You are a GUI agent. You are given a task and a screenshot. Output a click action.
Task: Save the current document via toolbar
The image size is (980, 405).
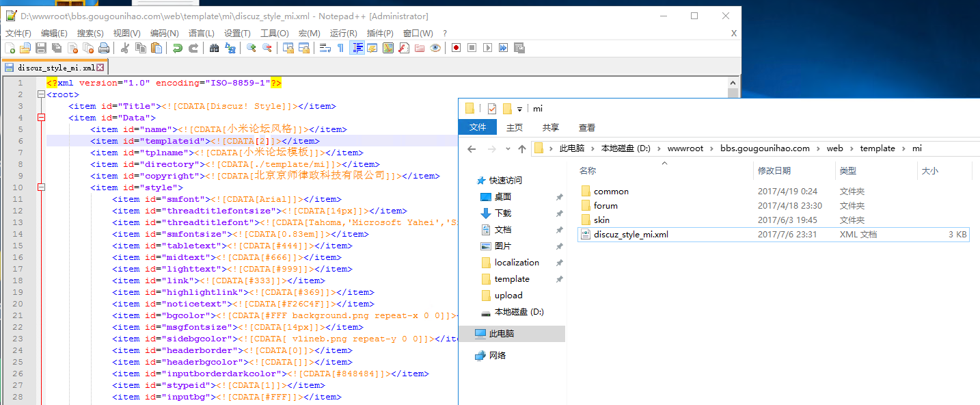(x=40, y=48)
